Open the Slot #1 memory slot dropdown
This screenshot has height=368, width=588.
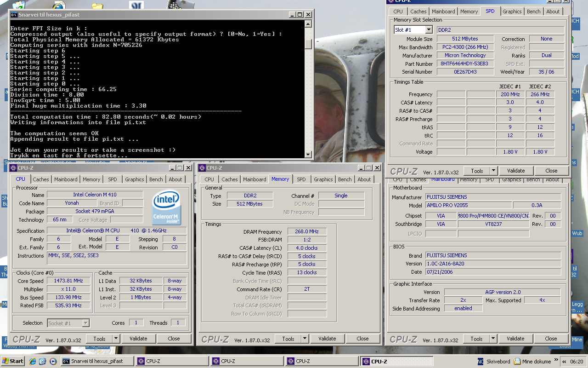(x=429, y=29)
